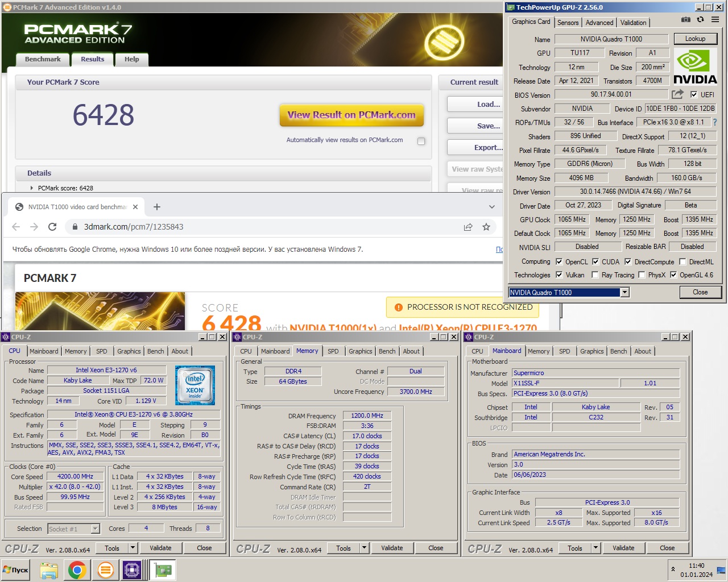Reload the 3dmark page in Chrome

tap(52, 227)
